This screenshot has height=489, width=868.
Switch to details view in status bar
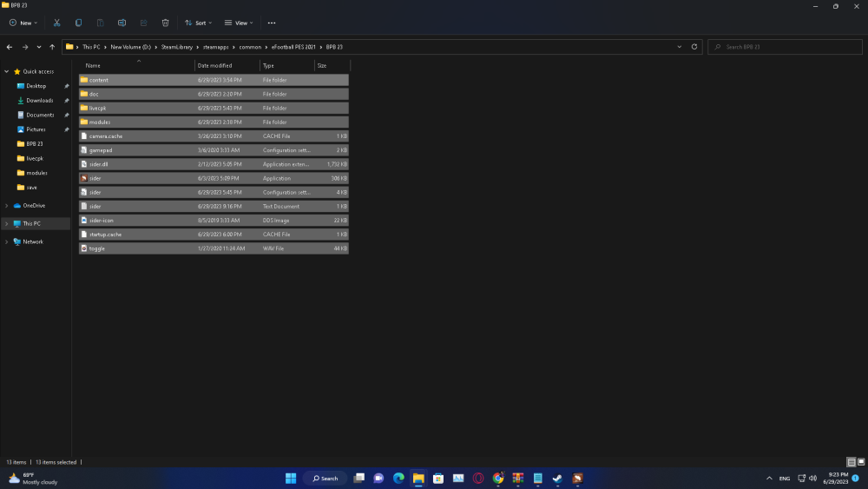(x=851, y=462)
